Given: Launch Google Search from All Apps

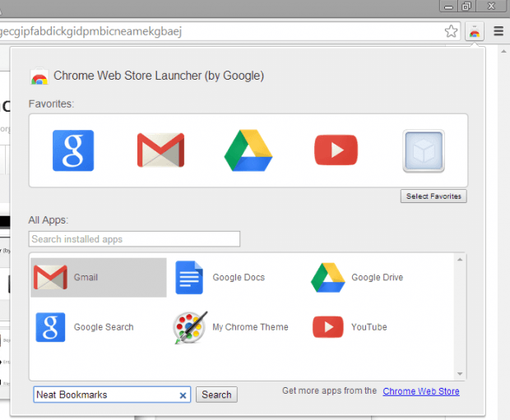Looking at the screenshot, I should (50, 327).
